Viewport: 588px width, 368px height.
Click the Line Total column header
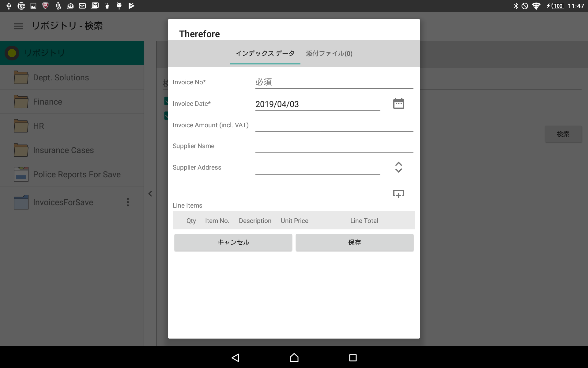point(364,221)
